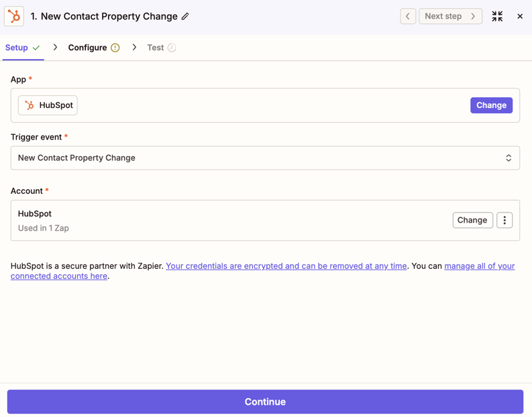Image resolution: width=532 pixels, height=417 pixels.
Task: Open the Test tab
Action: coord(162,48)
